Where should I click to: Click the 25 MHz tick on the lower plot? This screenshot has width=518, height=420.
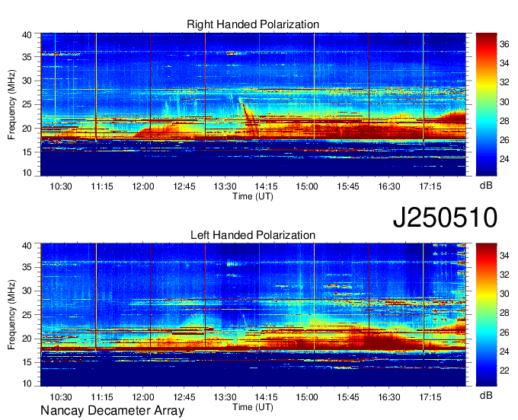pyautogui.click(x=27, y=315)
